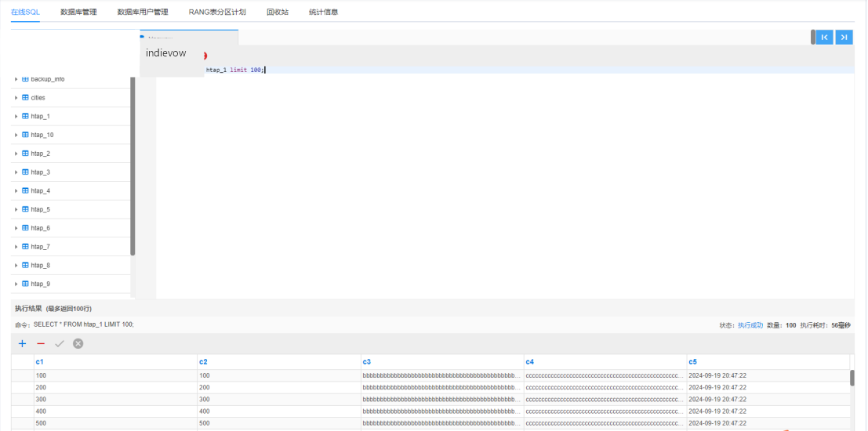Screen dimensions: 868x431
Task: Sort by the c3 column header
Action: [x=366, y=362]
